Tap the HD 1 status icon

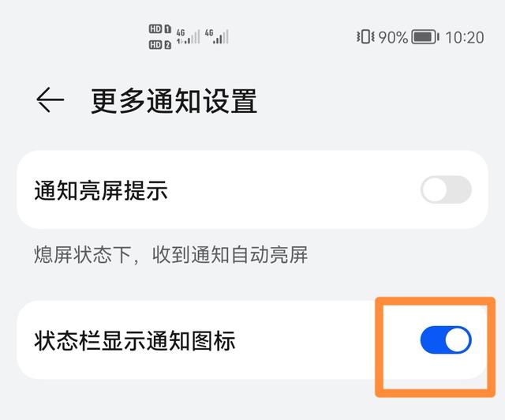click(159, 29)
